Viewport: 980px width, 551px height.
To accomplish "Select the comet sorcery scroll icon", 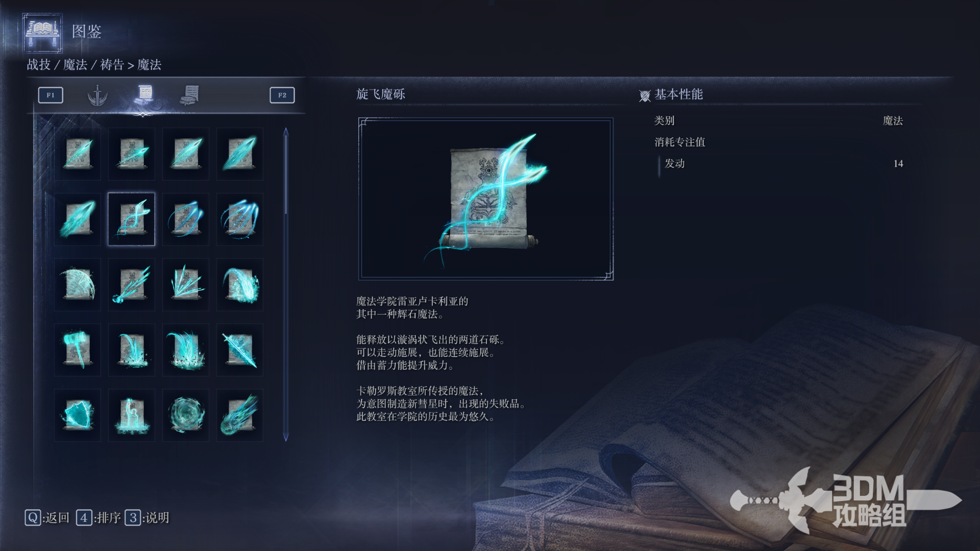I will click(240, 415).
